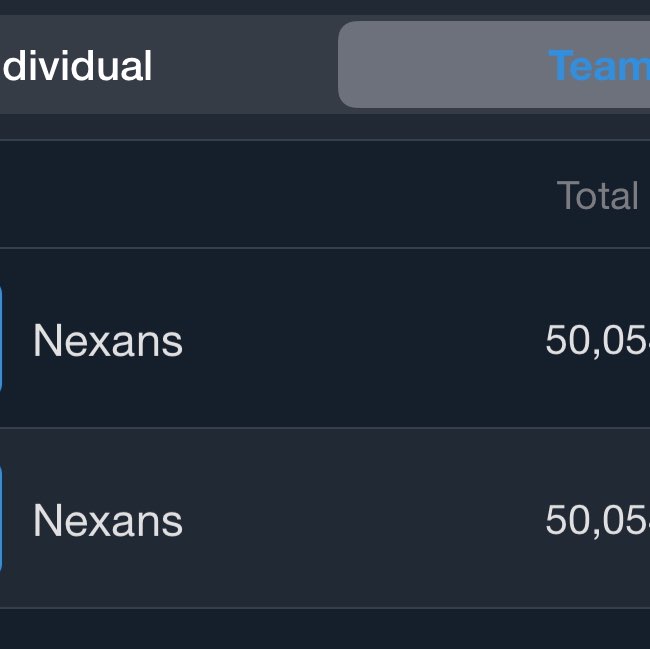The image size is (650, 649).
Task: Select the Nexans name in the top row
Action: tap(108, 341)
